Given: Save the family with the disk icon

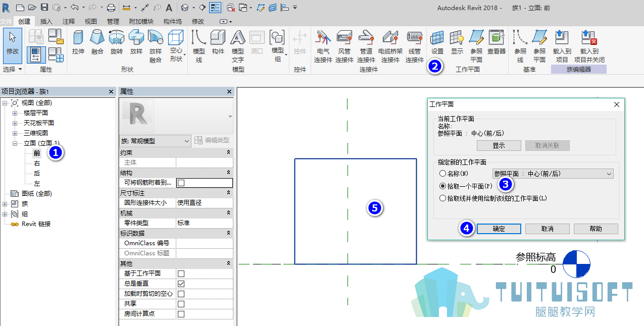Looking at the screenshot, I should tap(44, 8).
